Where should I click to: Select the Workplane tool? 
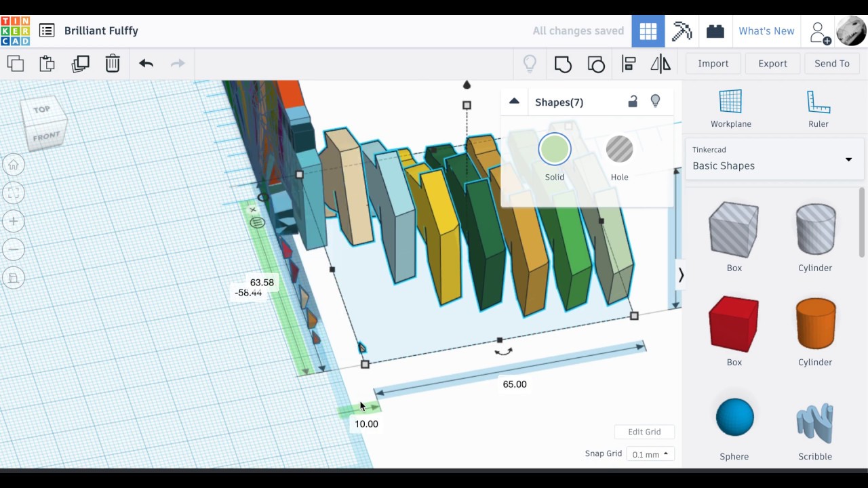731,108
